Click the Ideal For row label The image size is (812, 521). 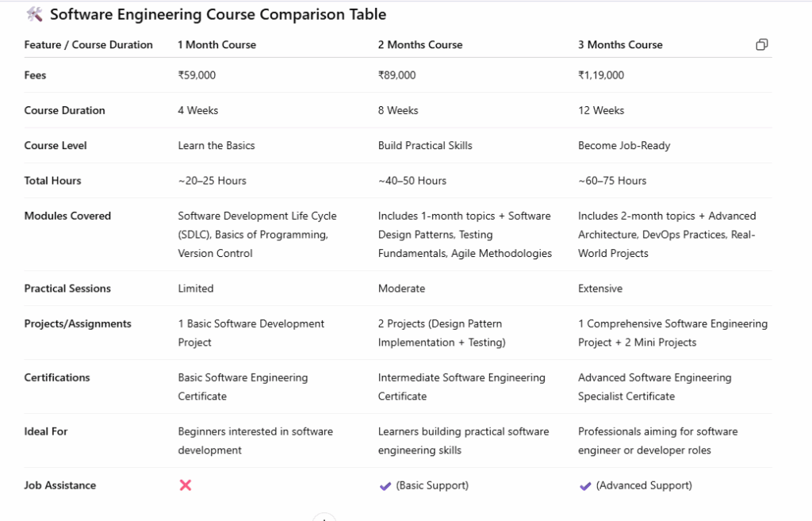pos(46,431)
